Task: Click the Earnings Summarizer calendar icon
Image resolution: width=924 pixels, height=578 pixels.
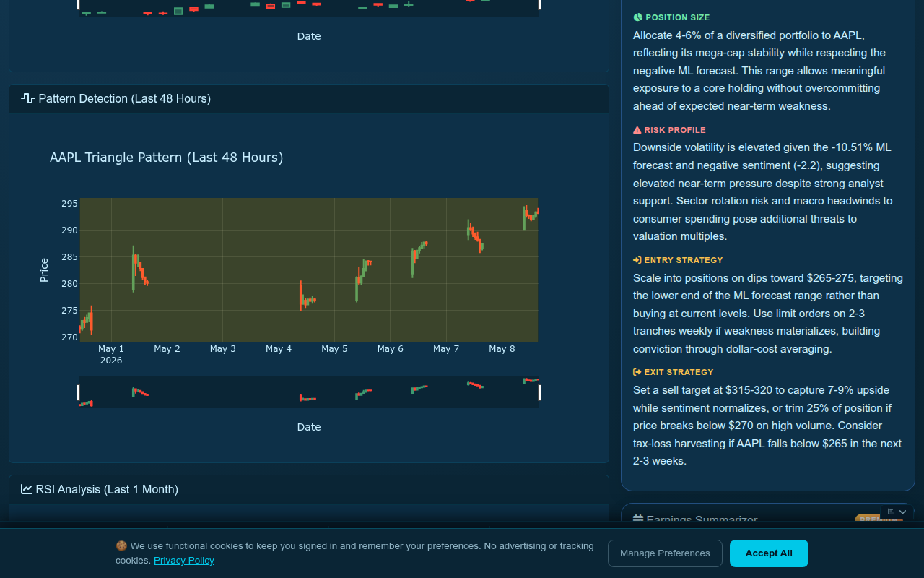Action: coord(638,519)
